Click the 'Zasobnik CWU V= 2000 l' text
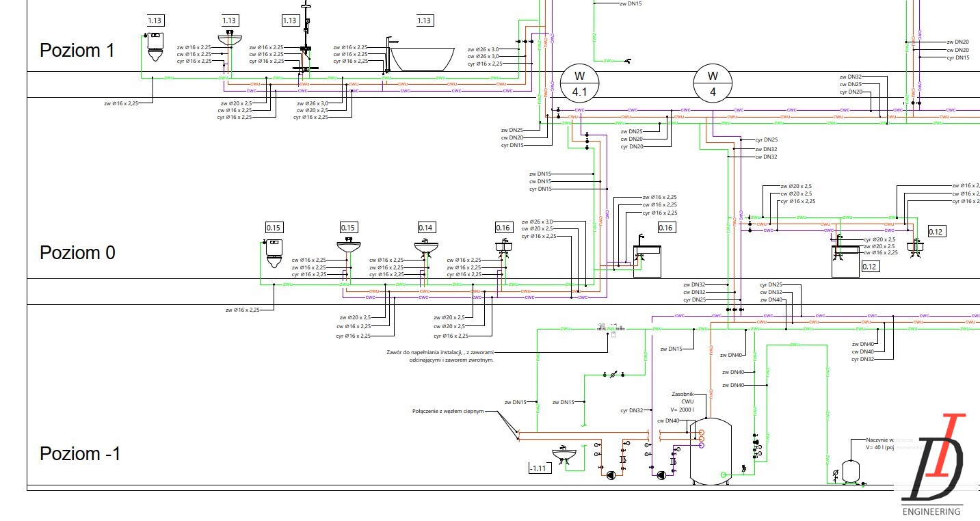980x521 pixels. pos(683,402)
